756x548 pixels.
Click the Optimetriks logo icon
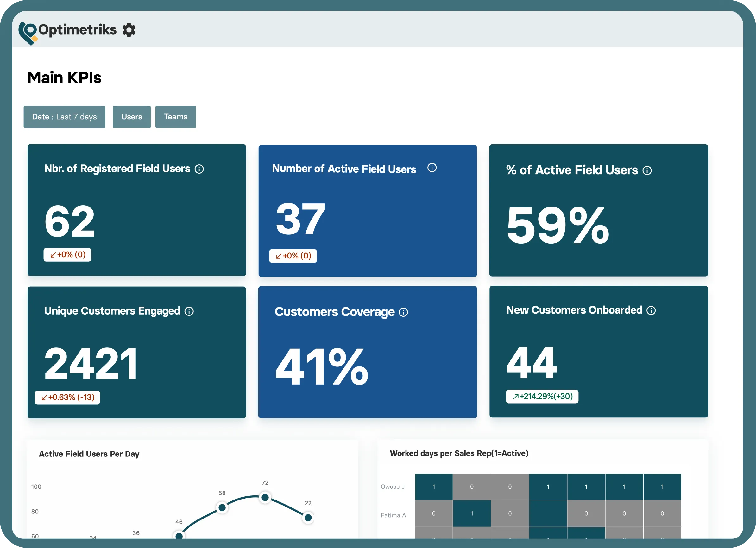(28, 33)
